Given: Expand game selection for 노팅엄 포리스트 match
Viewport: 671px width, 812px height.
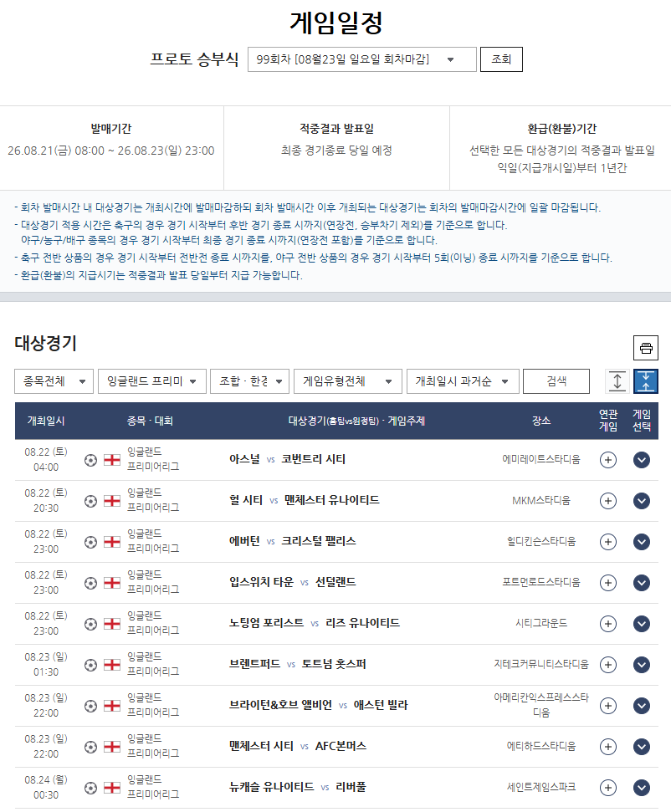Looking at the screenshot, I should point(642,624).
